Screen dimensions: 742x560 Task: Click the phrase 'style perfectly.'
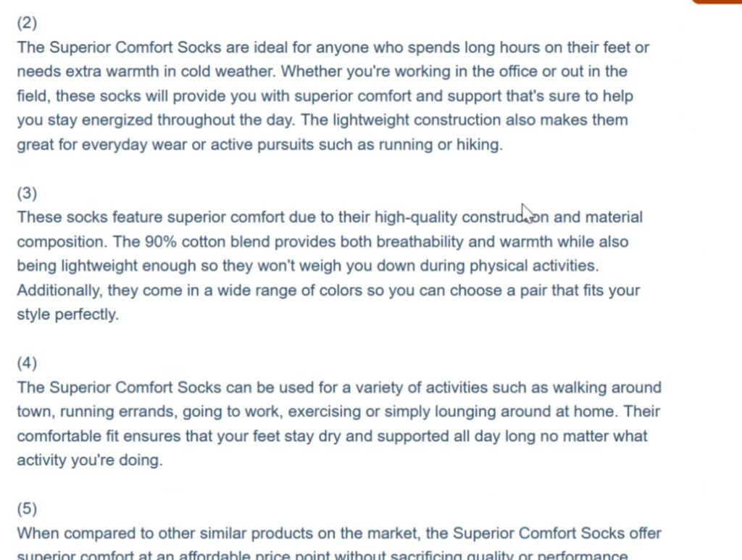67,314
